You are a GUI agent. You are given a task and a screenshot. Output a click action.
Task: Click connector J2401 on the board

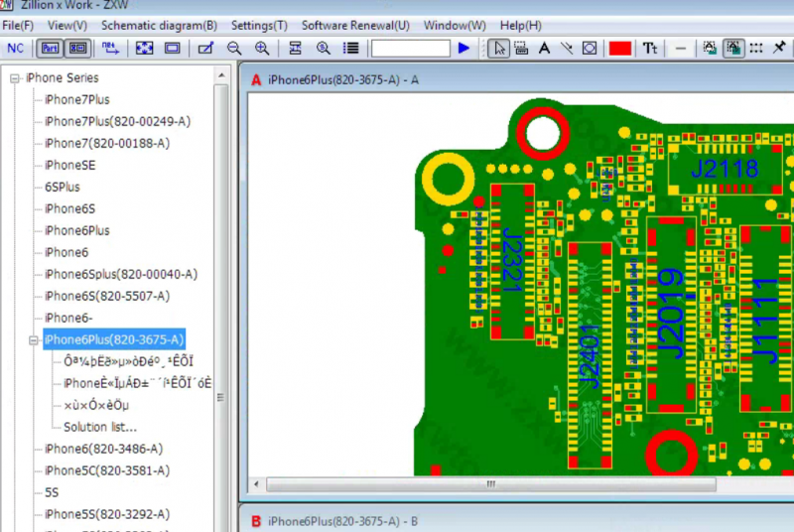590,355
